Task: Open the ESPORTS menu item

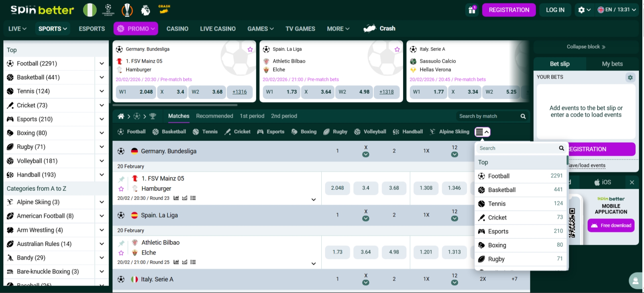Action: point(92,29)
